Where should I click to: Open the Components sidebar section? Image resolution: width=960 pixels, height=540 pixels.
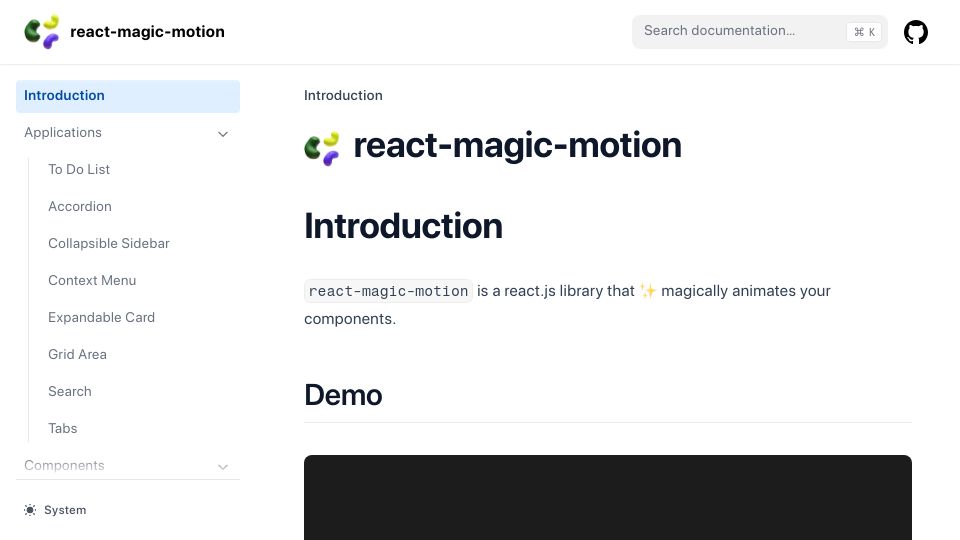[64, 466]
